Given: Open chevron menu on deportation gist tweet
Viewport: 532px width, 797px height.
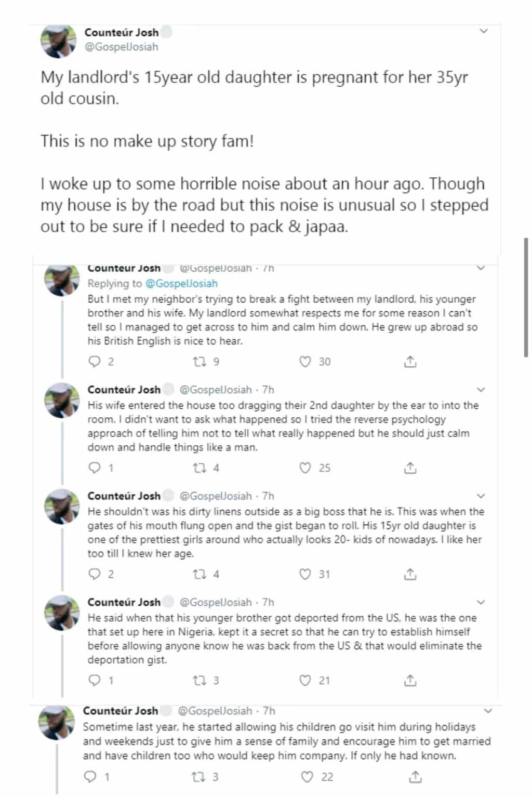Looking at the screenshot, I should (481, 602).
